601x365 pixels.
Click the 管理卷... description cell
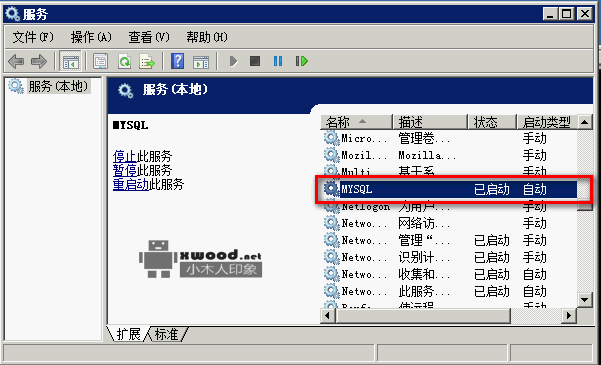click(424, 138)
